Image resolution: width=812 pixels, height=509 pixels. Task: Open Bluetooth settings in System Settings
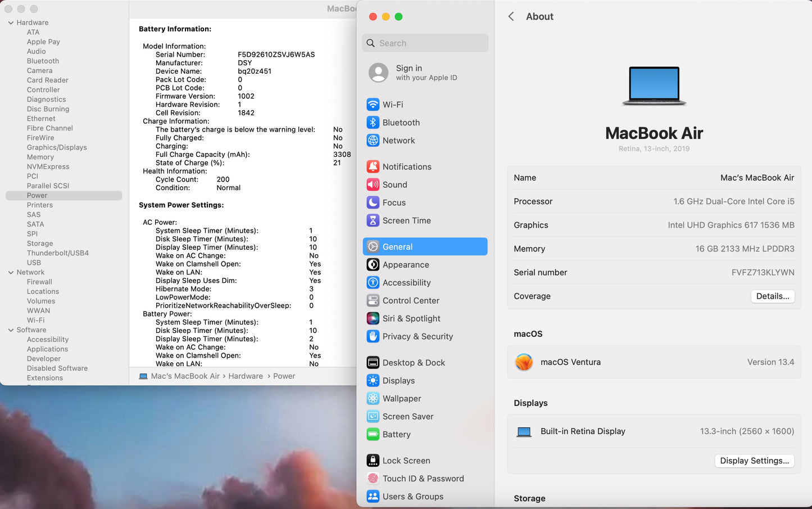click(x=401, y=122)
